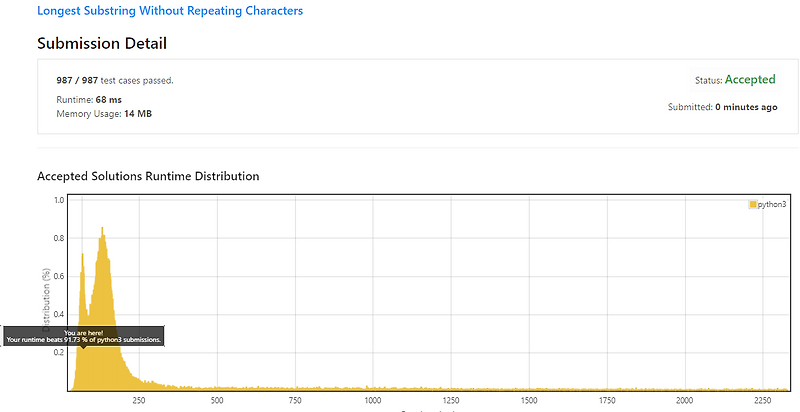Click the yellow python3 legend swatch
Screen dimensions: 800x412
point(753,204)
